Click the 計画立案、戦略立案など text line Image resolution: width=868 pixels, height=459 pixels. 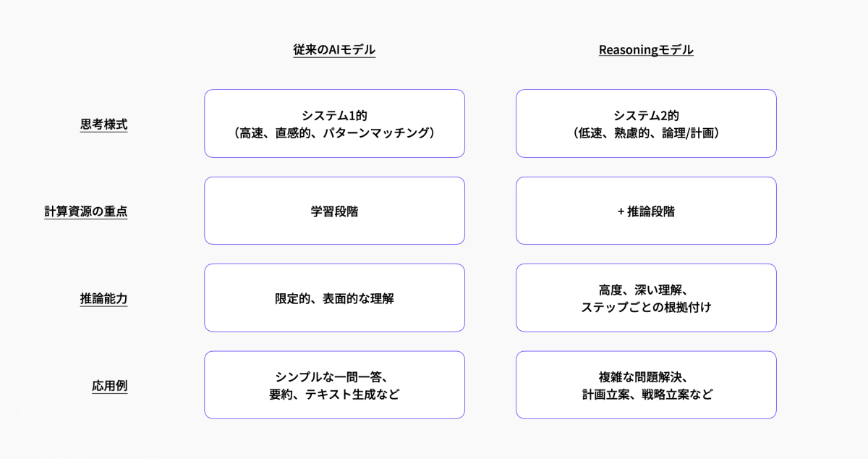pos(646,395)
